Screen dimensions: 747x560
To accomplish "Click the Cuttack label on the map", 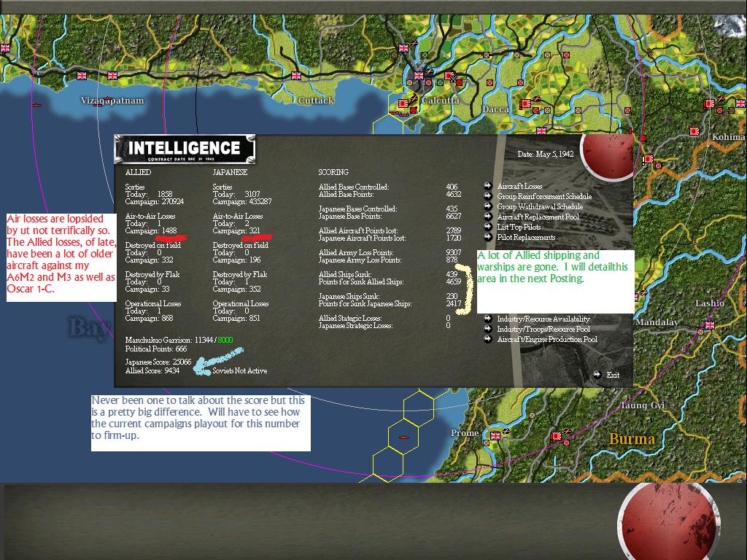I will pyautogui.click(x=316, y=101).
